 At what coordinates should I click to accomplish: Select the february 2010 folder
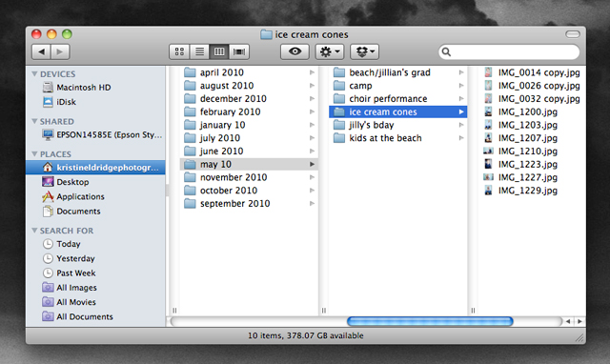249,112
